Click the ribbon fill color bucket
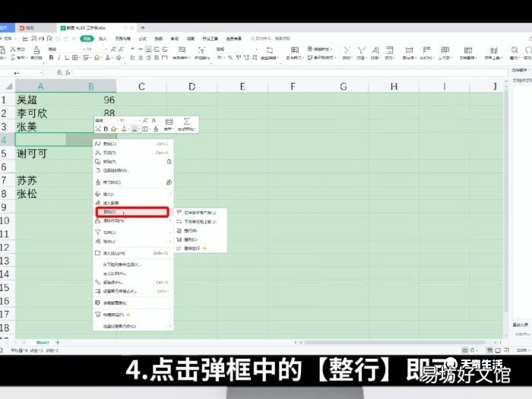Screen dimensions: 532x399 pyautogui.click(x=97, y=58)
